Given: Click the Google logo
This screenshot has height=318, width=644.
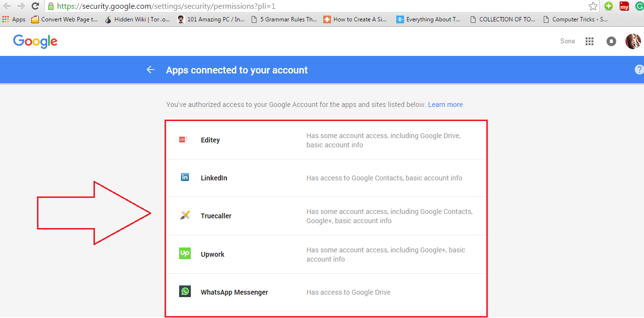Looking at the screenshot, I should point(35,42).
